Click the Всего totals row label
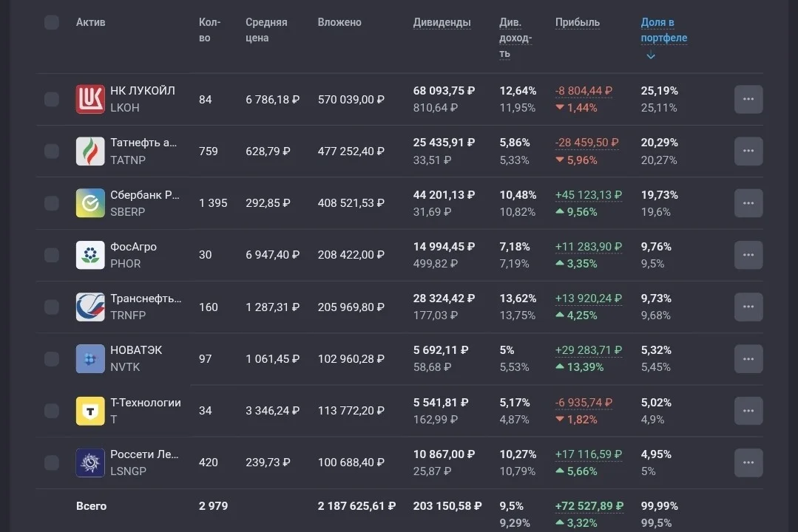The image size is (798, 532). click(x=91, y=506)
